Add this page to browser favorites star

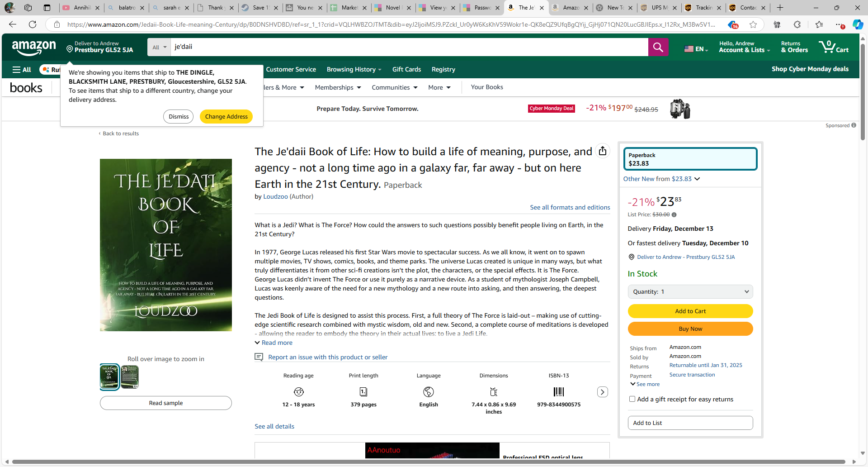753,24
